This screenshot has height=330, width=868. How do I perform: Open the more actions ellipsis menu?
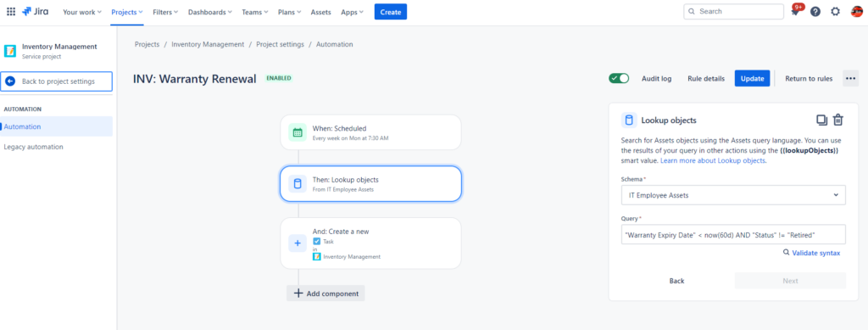coord(850,79)
